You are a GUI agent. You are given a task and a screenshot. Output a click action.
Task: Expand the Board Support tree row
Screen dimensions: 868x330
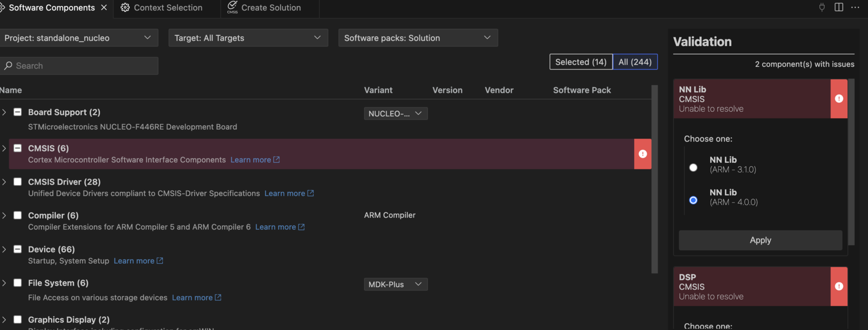point(4,112)
